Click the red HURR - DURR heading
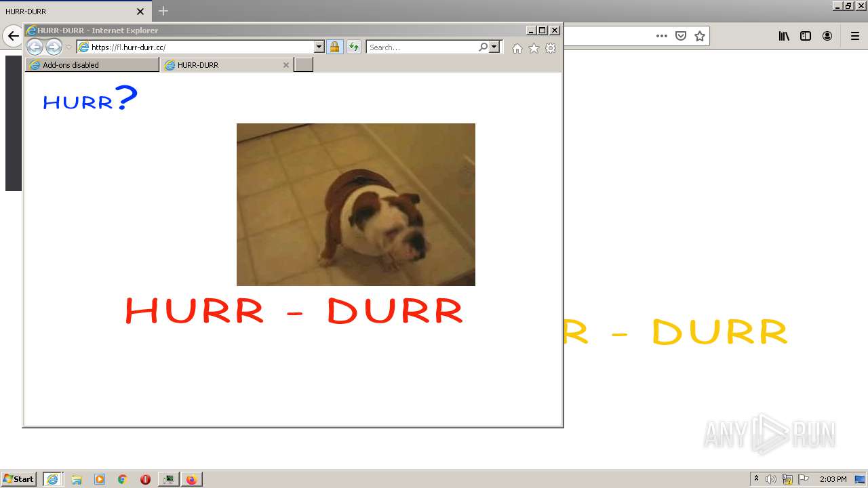 click(x=294, y=311)
